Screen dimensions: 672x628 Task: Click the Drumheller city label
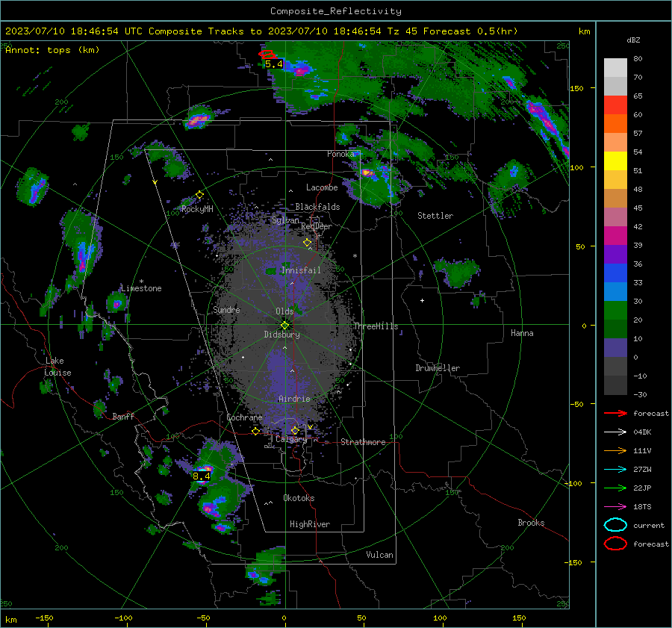[438, 368]
